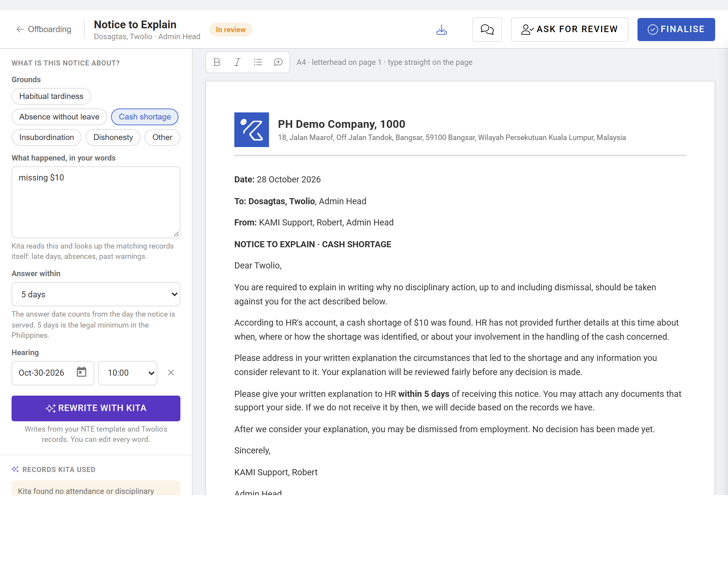Open the hearing date calendar picker
Viewport: 728px width, 578px height.
[82, 372]
